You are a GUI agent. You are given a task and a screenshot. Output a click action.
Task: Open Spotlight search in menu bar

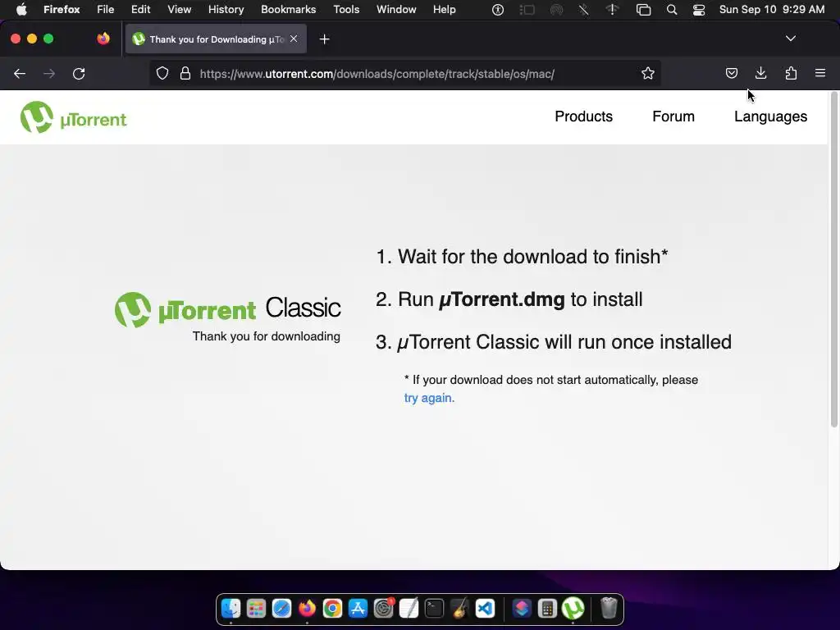point(672,10)
